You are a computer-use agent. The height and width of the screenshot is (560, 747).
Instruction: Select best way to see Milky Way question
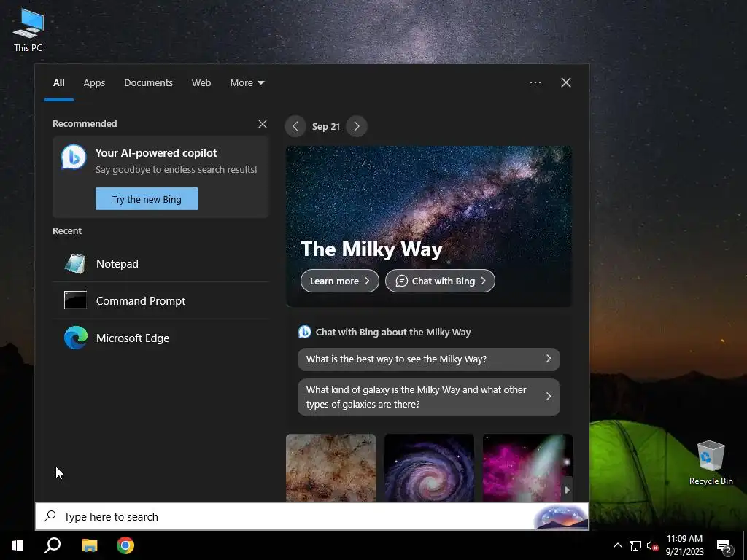[x=429, y=359]
